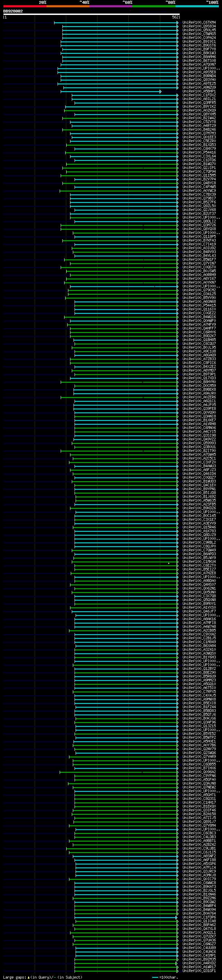Click the alignment bar for UniRef100_C6TKM4
Screen dimensions: 222x980
[116, 23]
